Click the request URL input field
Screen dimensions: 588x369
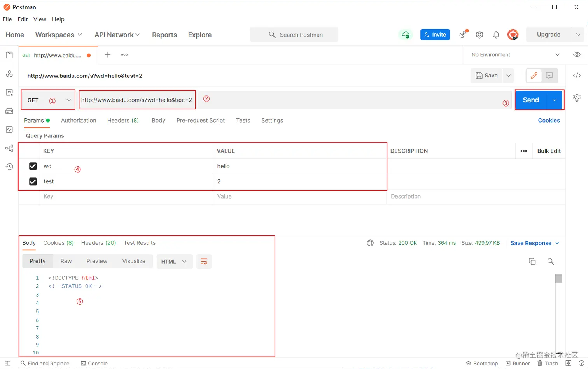(x=295, y=100)
